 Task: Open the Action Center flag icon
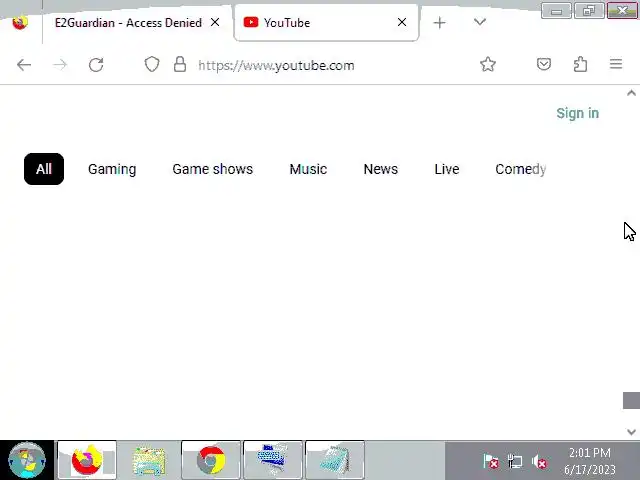pyautogui.click(x=491, y=462)
